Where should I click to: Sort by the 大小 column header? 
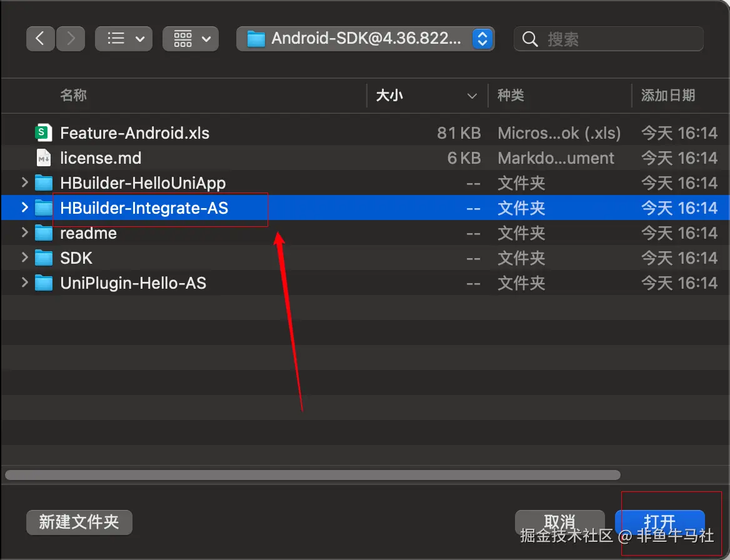pyautogui.click(x=389, y=96)
